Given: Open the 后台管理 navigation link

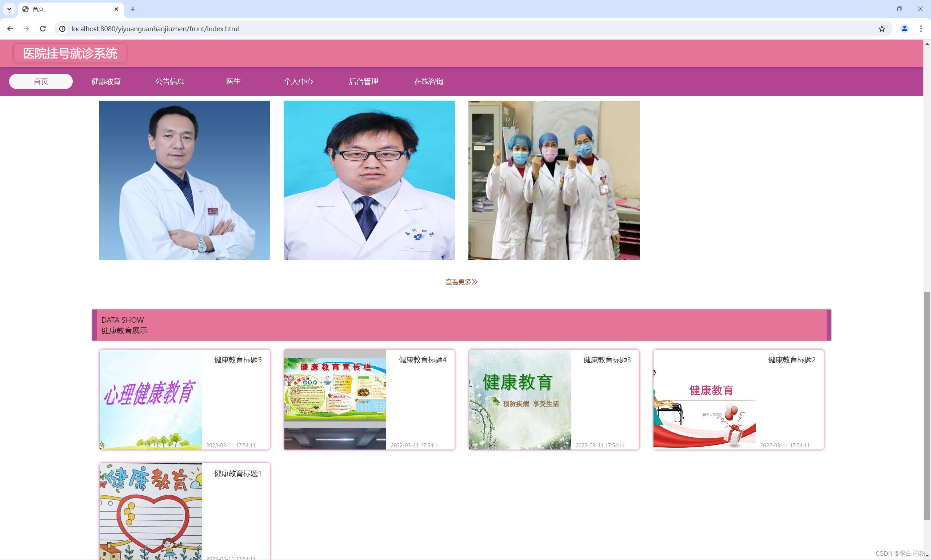Looking at the screenshot, I should point(363,81).
